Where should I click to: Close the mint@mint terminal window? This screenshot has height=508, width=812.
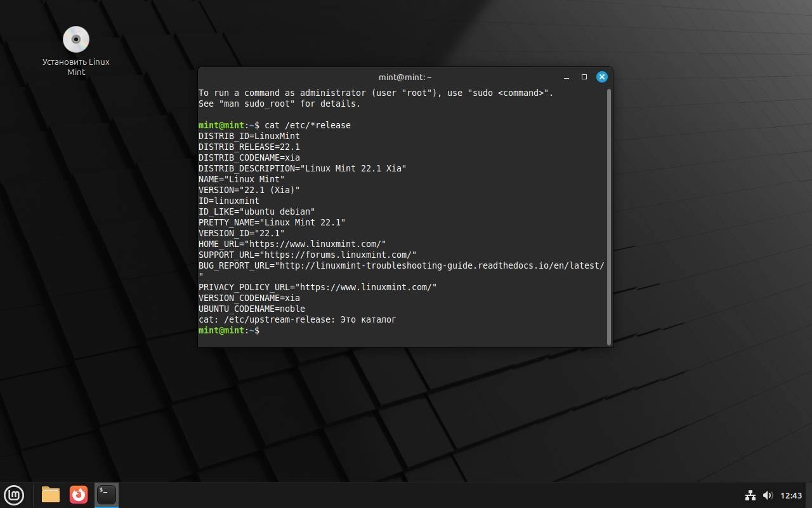[601, 77]
